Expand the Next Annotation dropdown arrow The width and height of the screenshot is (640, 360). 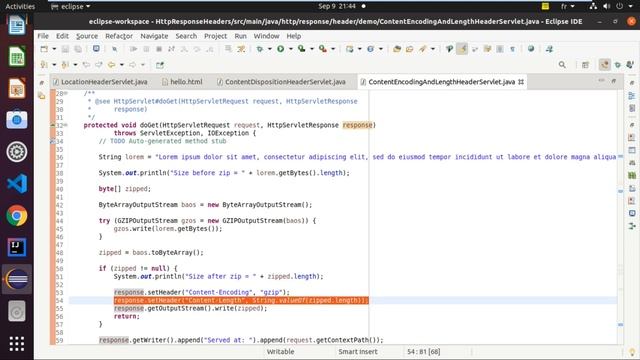54,64
